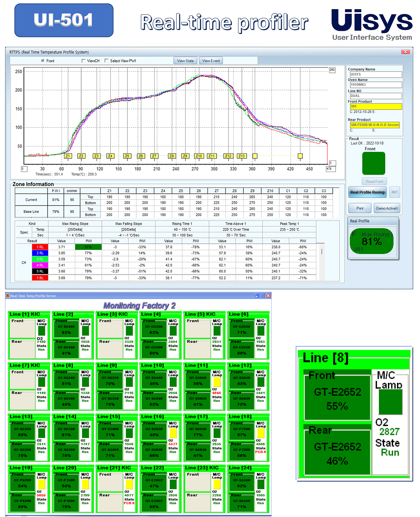
Task: Click the Real Time Temp Profile Server title icon
Action: (x=8, y=296)
